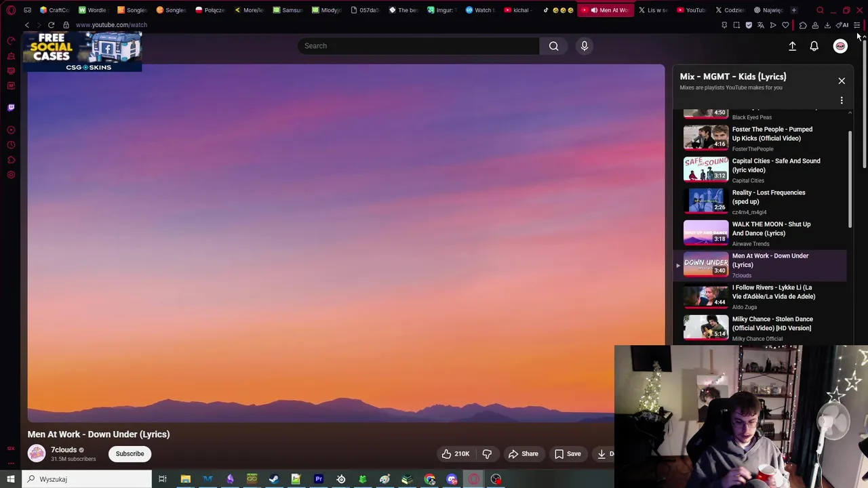This screenshot has width=868, height=488.
Task: Click the browser back arrow
Action: click(27, 25)
